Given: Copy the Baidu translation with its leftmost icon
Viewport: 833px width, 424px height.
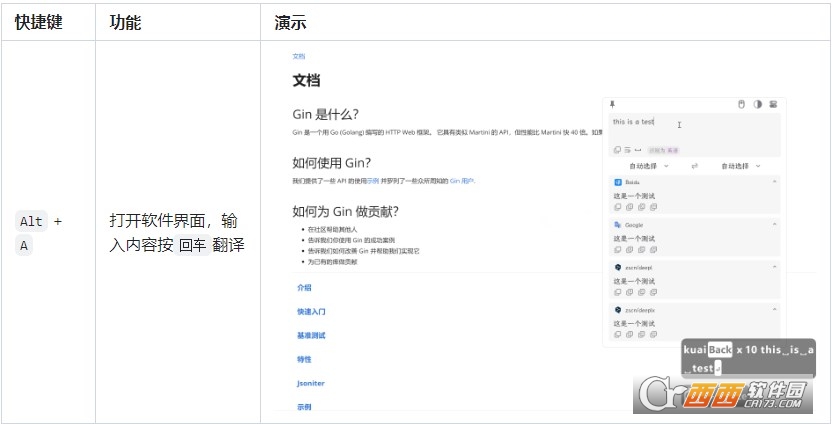Looking at the screenshot, I should coord(617,207).
